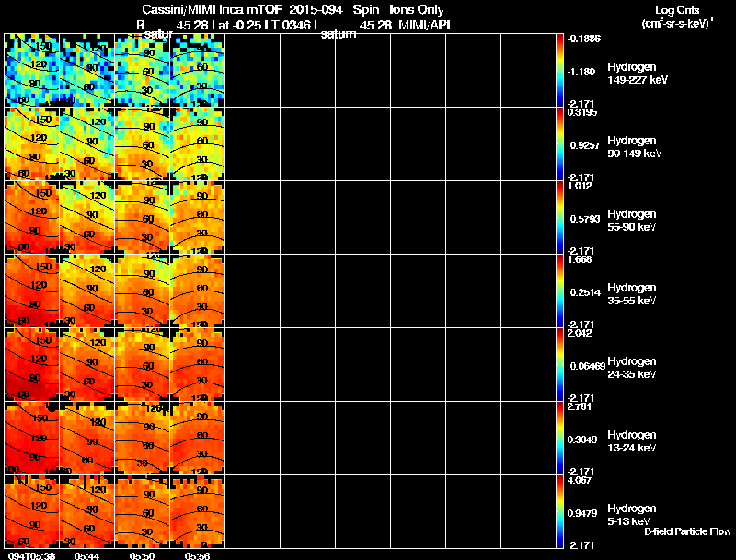Select the "Hydrogen 90-149 keV" label

click(x=634, y=147)
